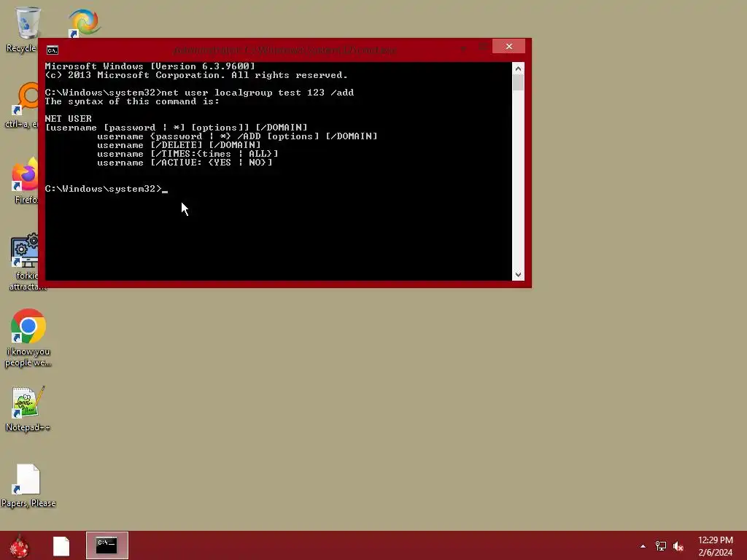The height and width of the screenshot is (560, 747).
Task: Click the console scrollbar up arrow
Action: click(x=518, y=69)
